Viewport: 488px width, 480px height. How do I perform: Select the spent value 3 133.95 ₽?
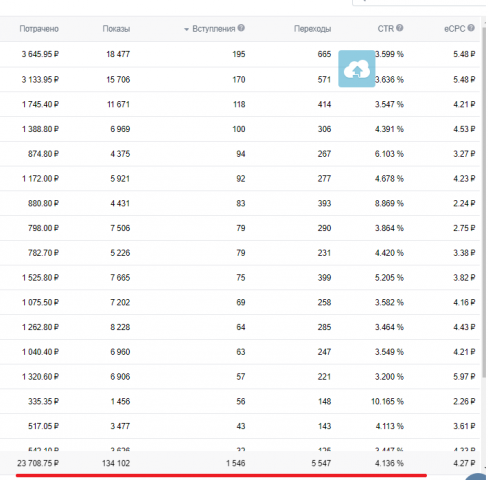[x=40, y=80]
